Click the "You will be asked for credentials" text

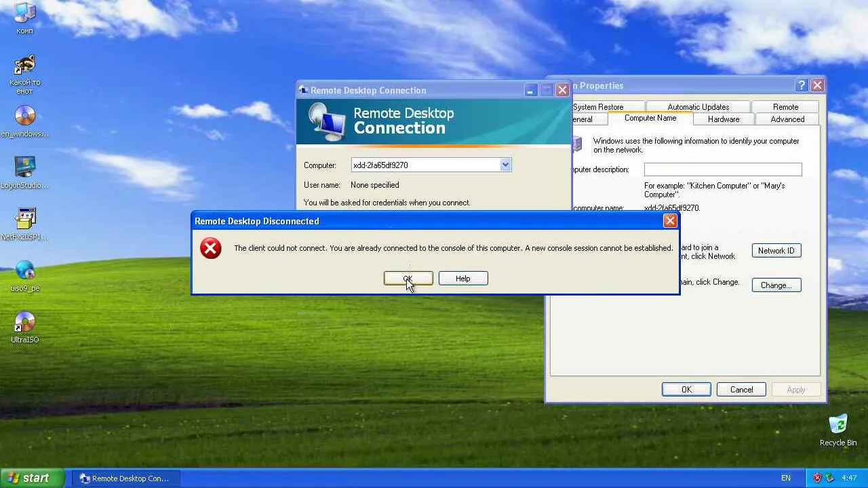click(x=387, y=203)
